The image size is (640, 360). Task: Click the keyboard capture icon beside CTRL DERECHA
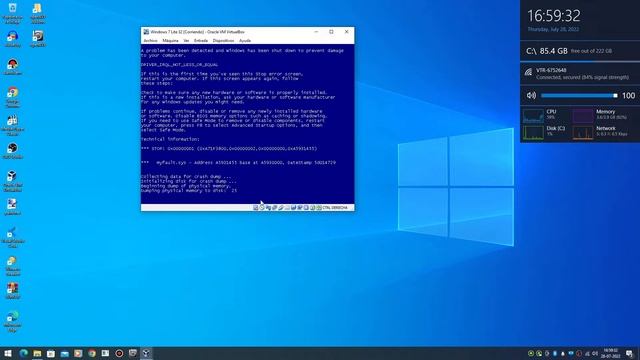tap(319, 208)
